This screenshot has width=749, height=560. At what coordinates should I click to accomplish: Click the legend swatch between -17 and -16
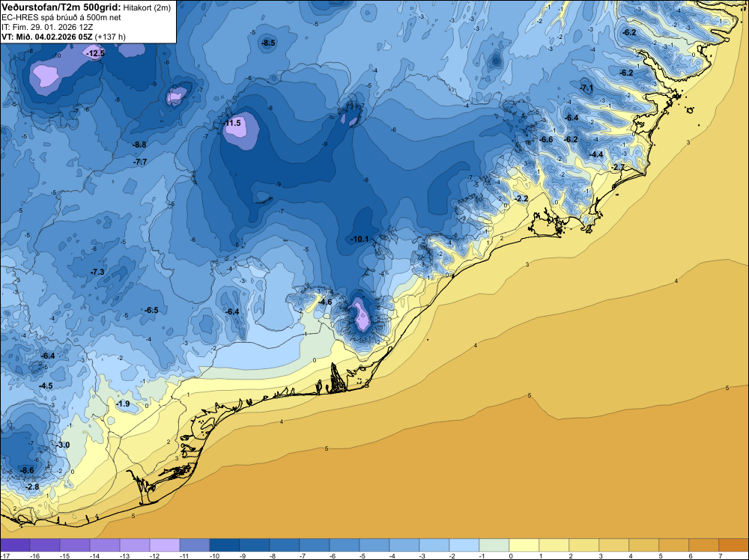tap(15, 545)
